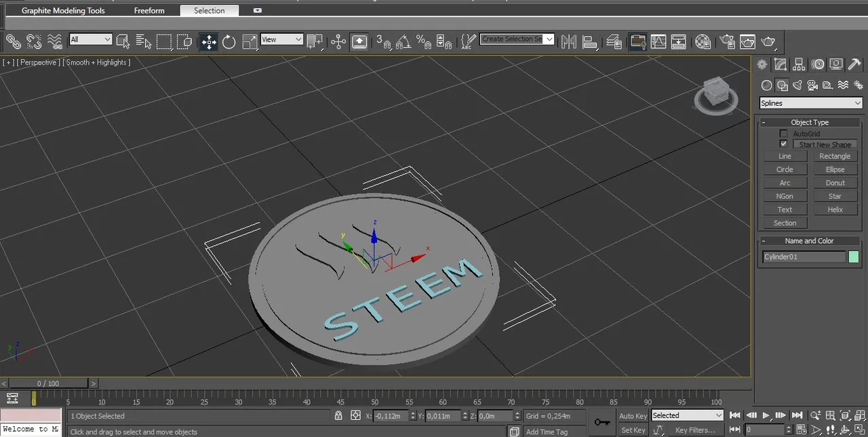This screenshot has height=437, width=868.
Task: Click Edit Named Selection Sets icon
Action: [x=468, y=42]
